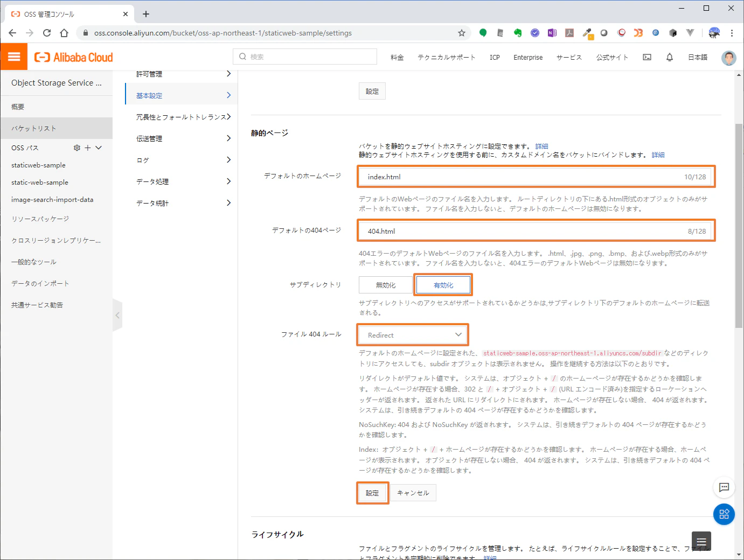744x560 pixels.
Task: Open the notifications bell
Action: [x=670, y=57]
